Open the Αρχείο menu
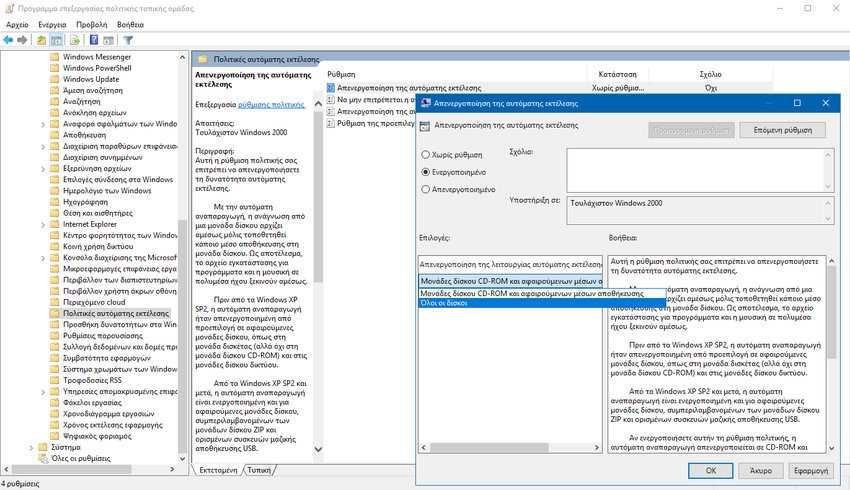This screenshot has height=490, width=850. pos(17,24)
